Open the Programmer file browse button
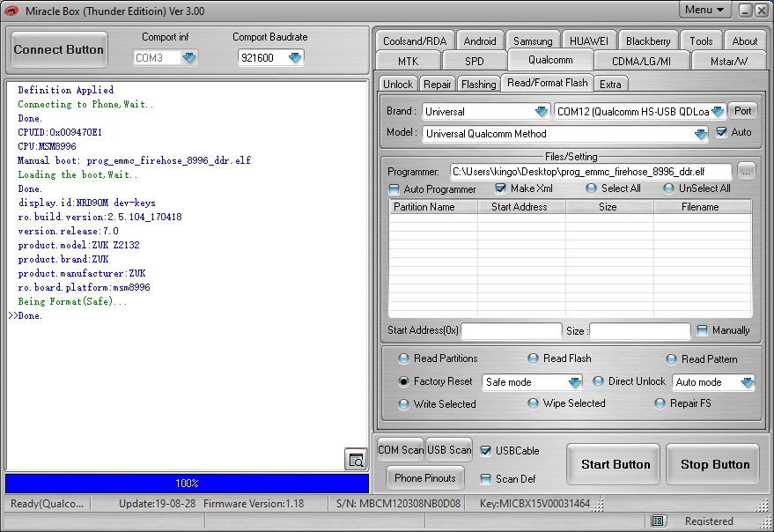Image resolution: width=774 pixels, height=532 pixels. [x=746, y=172]
